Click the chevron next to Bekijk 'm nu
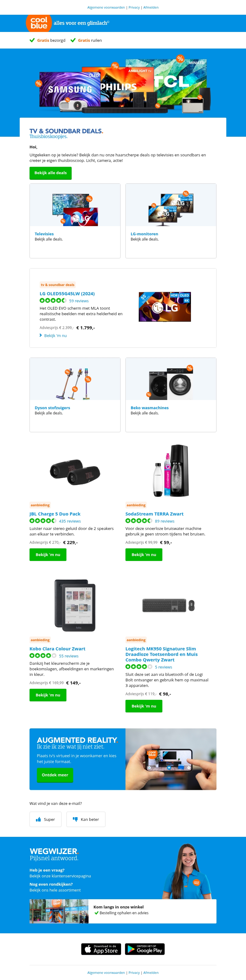246x980 pixels. (41, 335)
